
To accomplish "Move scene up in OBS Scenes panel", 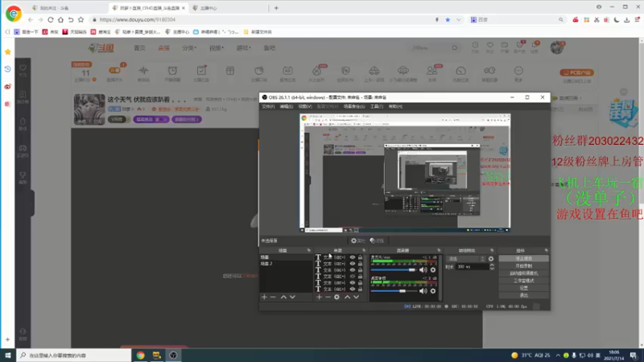I will coord(283,297).
